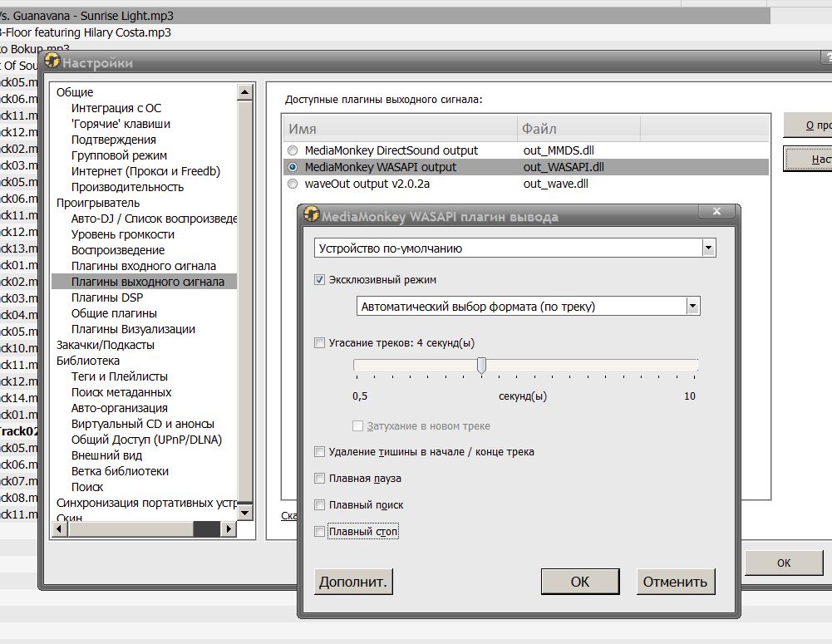
Task: Select Закачки/Подкасты in settings tree
Action: (x=106, y=346)
